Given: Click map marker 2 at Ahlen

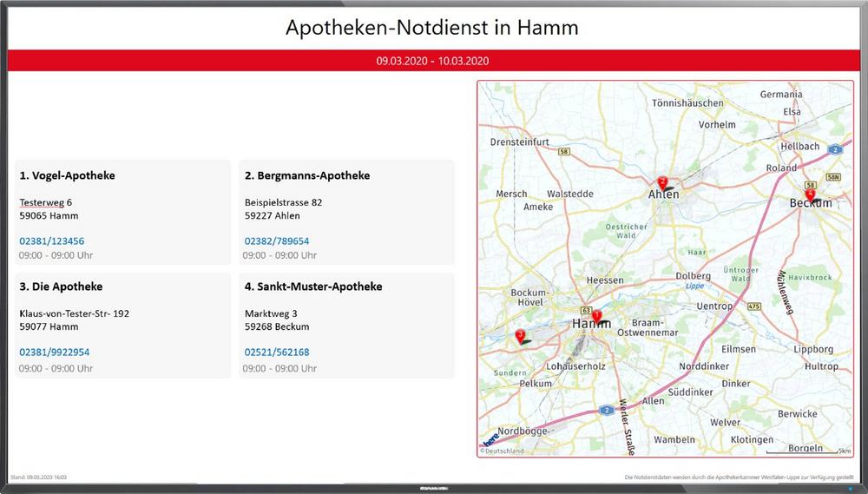Looking at the screenshot, I should click(x=662, y=182).
